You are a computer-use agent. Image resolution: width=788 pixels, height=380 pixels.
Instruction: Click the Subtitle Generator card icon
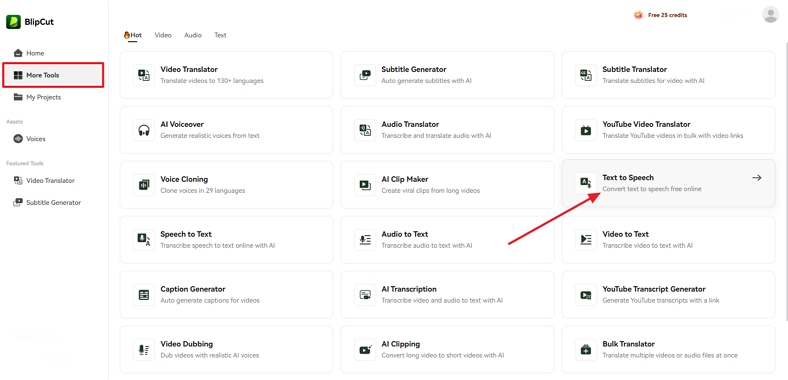pos(365,75)
